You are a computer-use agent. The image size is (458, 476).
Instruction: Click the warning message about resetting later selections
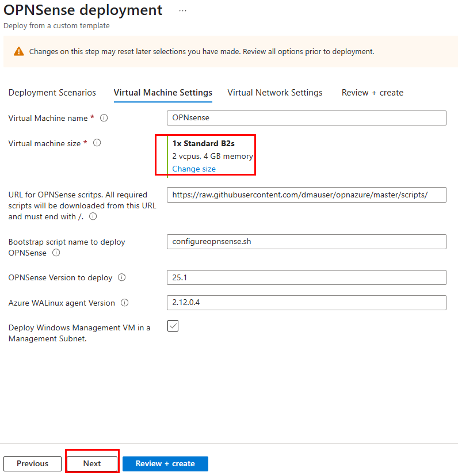[x=201, y=52]
